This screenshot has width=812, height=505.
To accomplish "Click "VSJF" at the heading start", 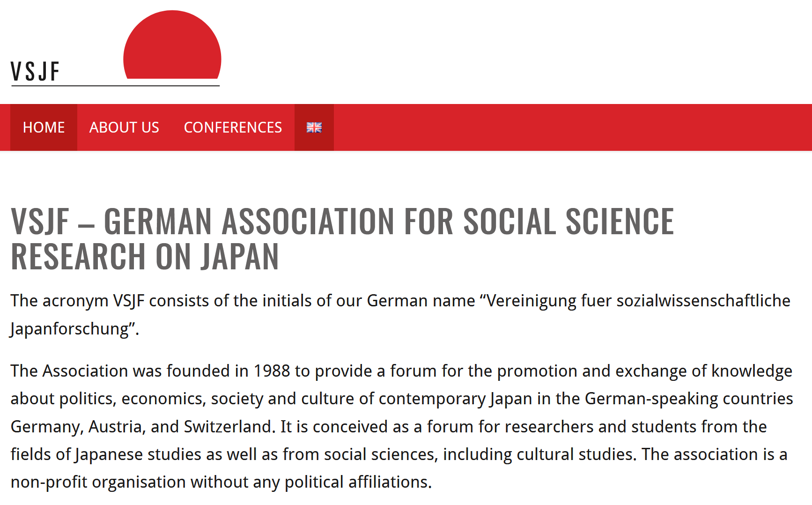I will coord(40,221).
